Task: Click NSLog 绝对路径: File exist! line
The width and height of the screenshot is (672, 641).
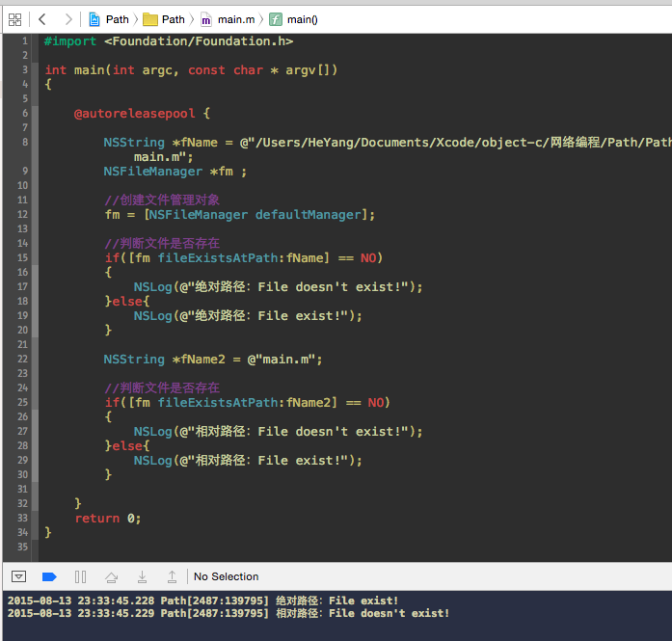Action: tap(248, 316)
